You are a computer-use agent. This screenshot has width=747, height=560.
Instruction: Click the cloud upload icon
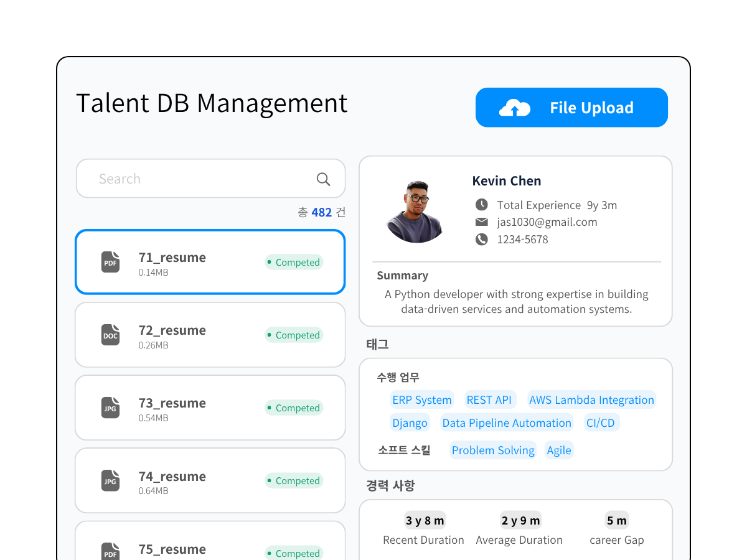pos(514,108)
